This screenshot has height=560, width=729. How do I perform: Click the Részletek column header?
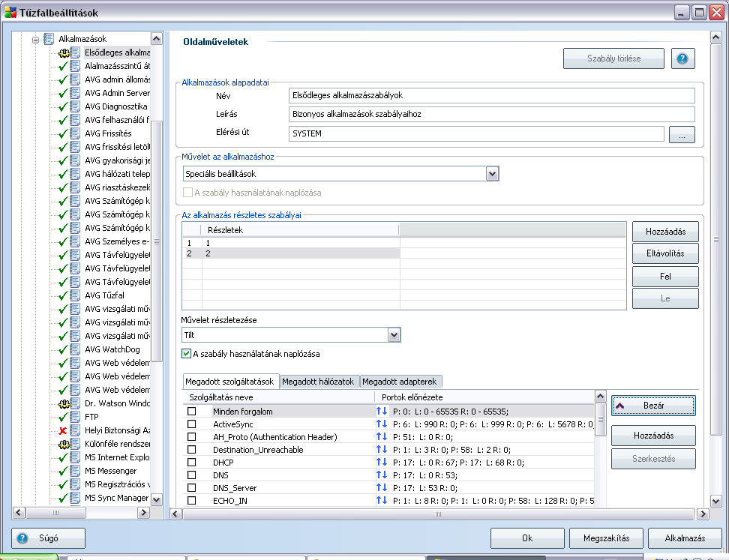(300, 229)
